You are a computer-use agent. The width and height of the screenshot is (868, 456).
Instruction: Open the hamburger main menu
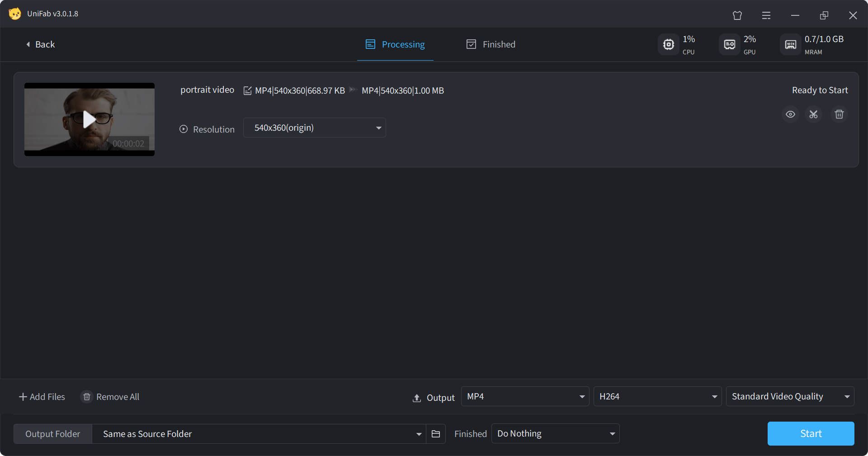click(x=766, y=15)
